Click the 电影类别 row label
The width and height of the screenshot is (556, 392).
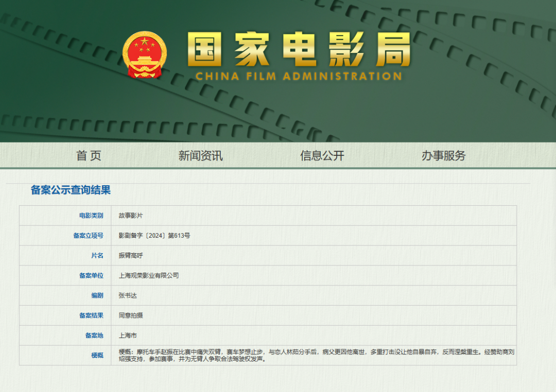click(x=91, y=216)
